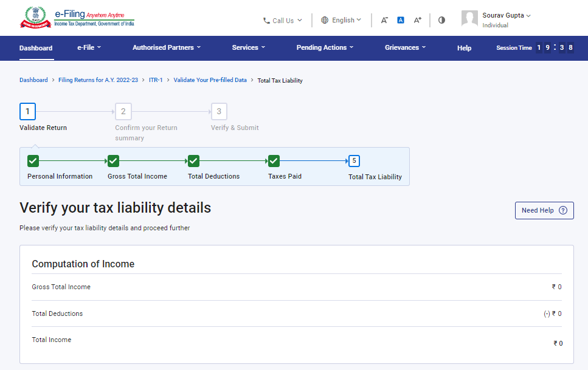This screenshot has width=588, height=370.
Task: Click step 5 Total Tax Liability box
Action: coord(354,161)
